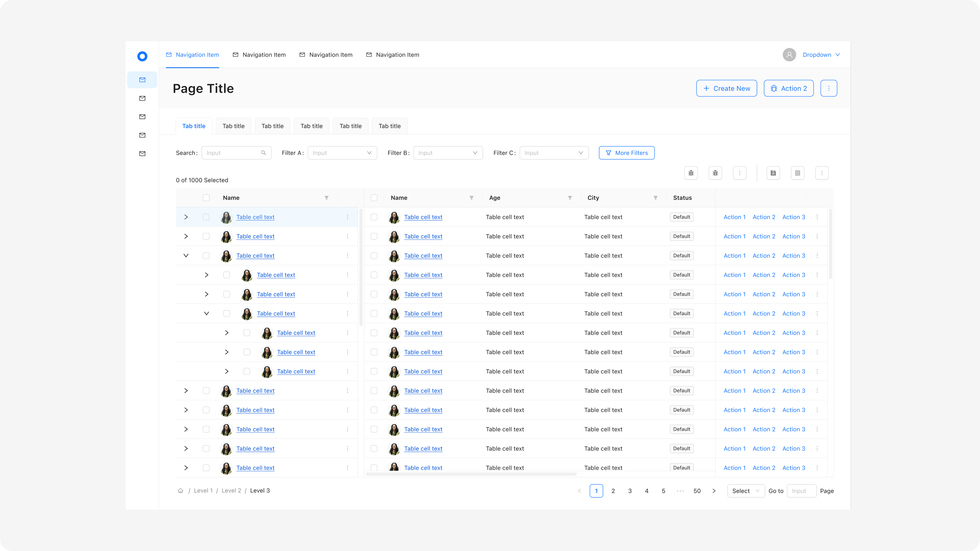980x551 pixels.
Task: Open the Level 1 breadcrumb link
Action: tap(203, 490)
